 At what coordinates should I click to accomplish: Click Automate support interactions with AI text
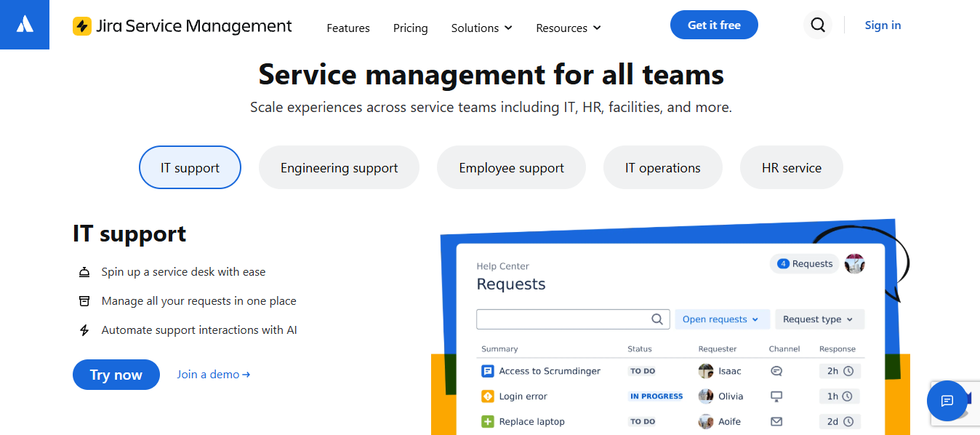pos(199,330)
